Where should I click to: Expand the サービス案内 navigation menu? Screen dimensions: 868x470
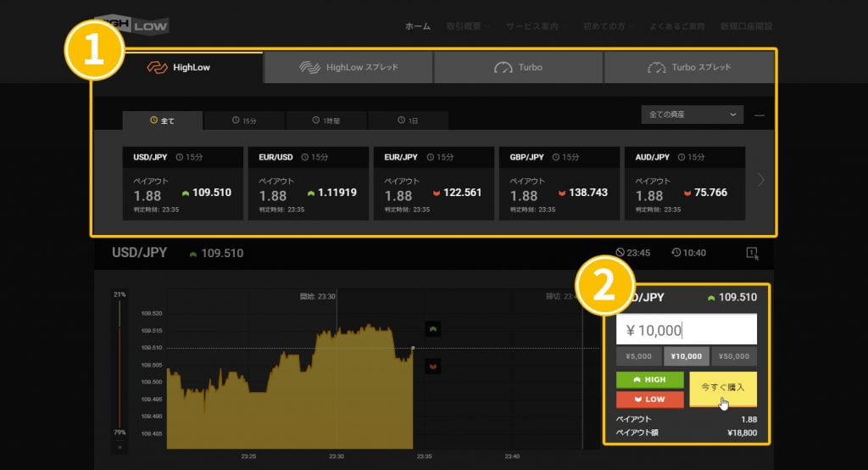pyautogui.click(x=537, y=26)
